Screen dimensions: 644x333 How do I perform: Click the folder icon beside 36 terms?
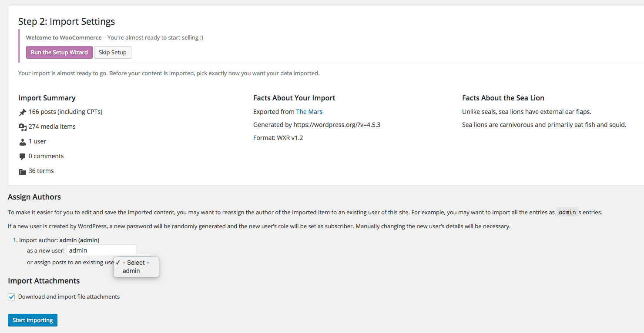point(23,171)
